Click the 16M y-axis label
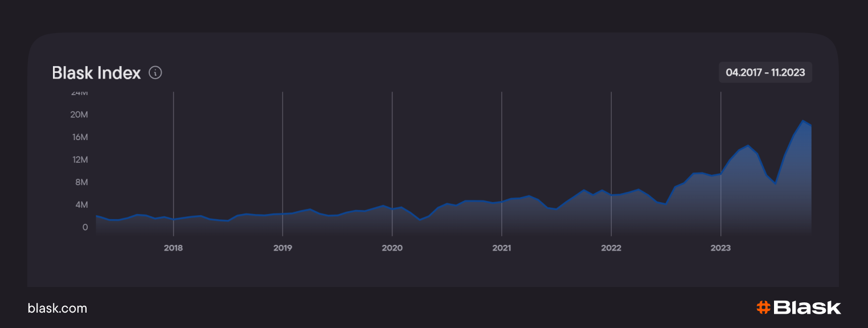Screen dimensions: 868x328 click(79, 137)
